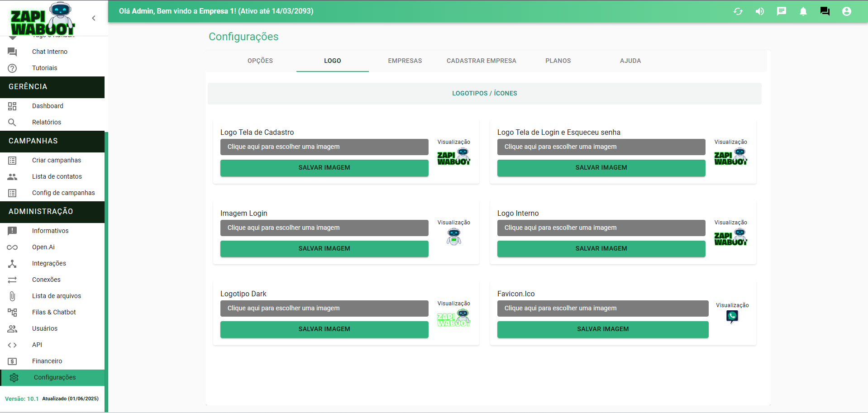Click the Dashboard grid icon
The width and height of the screenshot is (868, 413).
pos(12,106)
